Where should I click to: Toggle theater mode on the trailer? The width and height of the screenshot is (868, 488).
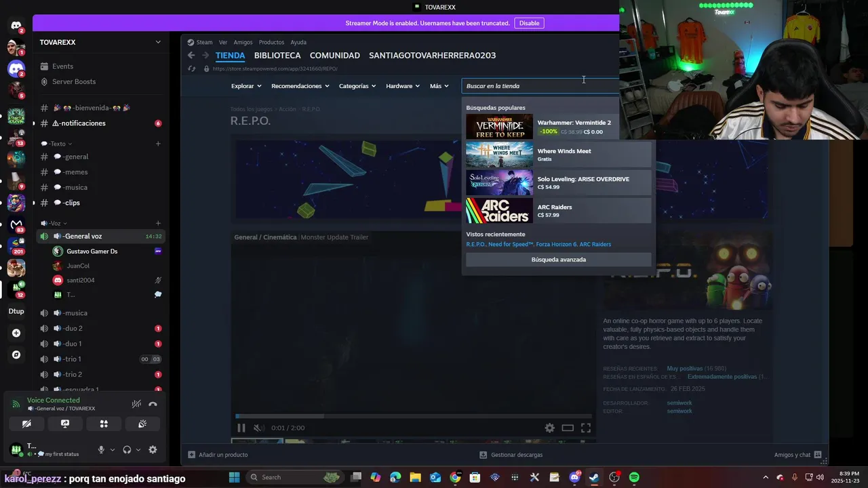(x=568, y=428)
